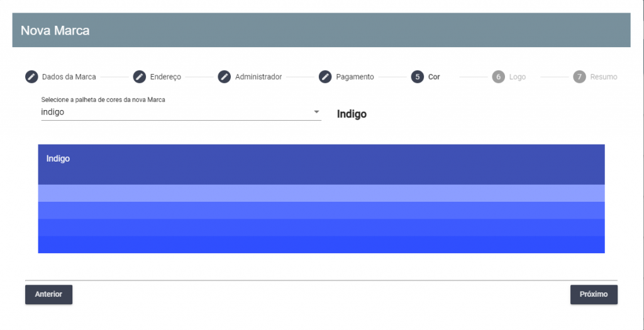The image size is (644, 330).
Task: Select the step 5 circle icon
Action: point(418,77)
